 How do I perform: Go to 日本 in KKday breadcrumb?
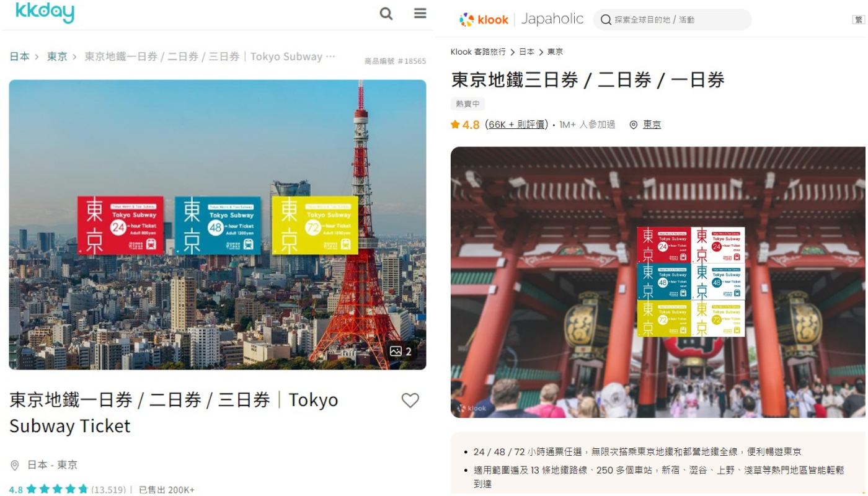(19, 56)
